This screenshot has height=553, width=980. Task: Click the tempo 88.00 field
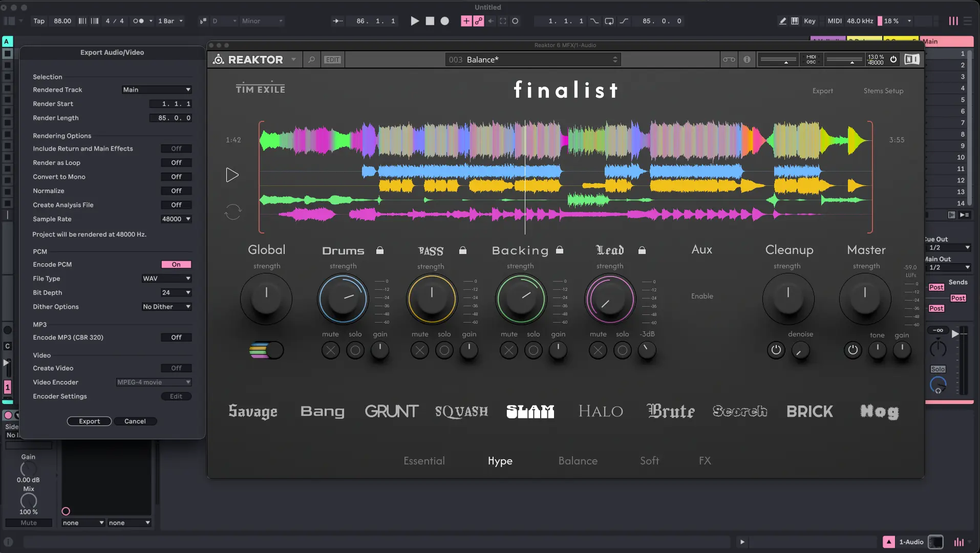click(x=62, y=21)
